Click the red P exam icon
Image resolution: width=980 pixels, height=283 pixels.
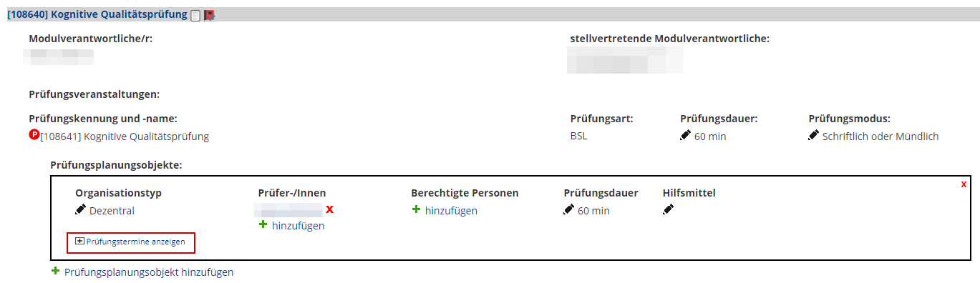pos(34,134)
